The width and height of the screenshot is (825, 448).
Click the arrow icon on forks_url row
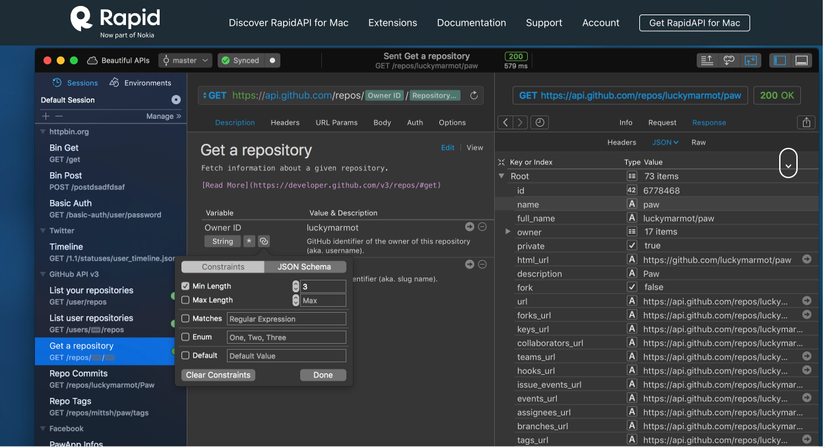point(807,314)
